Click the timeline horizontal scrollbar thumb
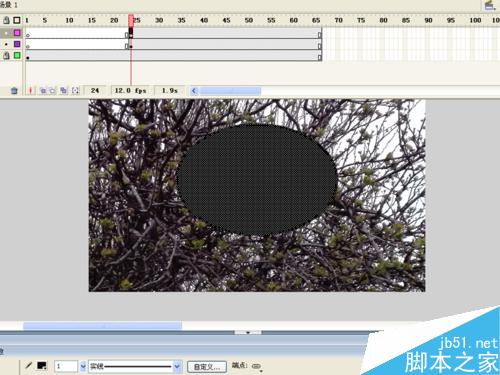This screenshot has height=375, width=500. tap(230, 90)
